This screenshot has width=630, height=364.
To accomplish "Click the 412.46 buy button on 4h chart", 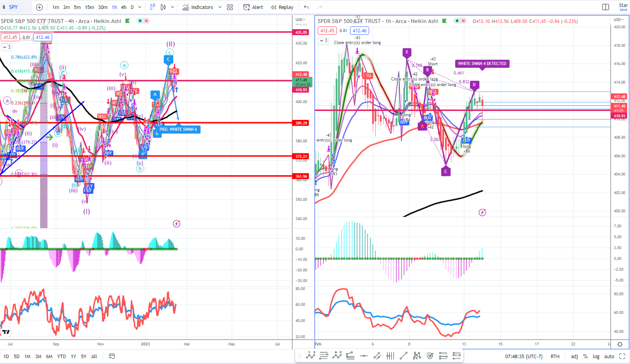I will (42, 37).
